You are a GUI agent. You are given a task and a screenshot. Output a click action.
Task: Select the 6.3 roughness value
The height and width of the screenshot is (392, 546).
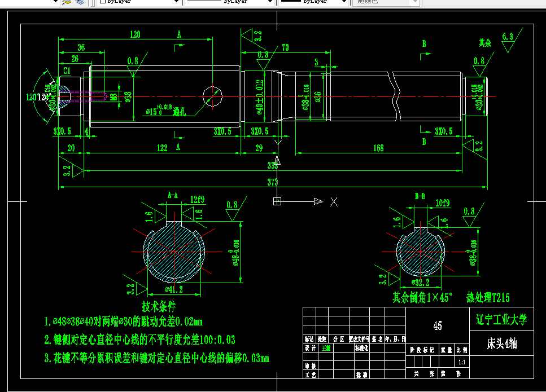click(x=508, y=37)
